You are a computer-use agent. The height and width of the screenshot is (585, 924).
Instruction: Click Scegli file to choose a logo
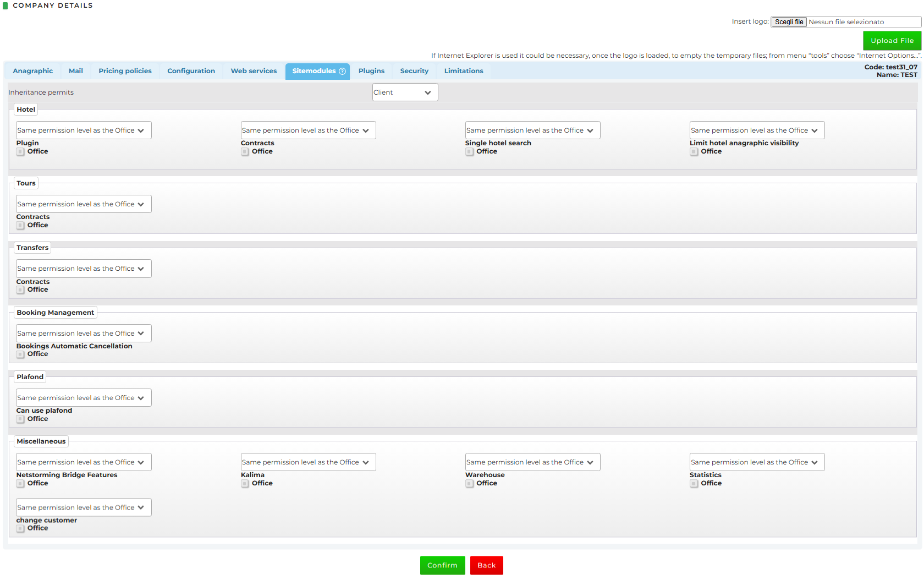tap(789, 22)
